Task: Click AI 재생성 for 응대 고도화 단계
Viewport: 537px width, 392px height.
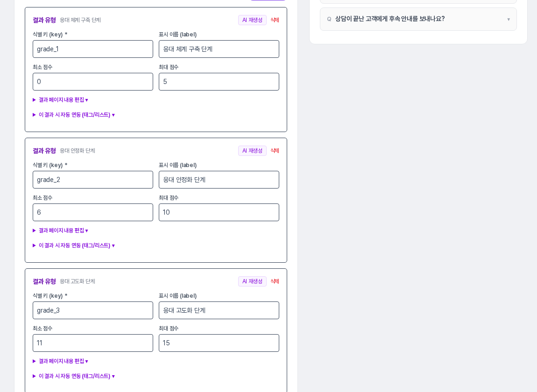Action: [x=252, y=281]
